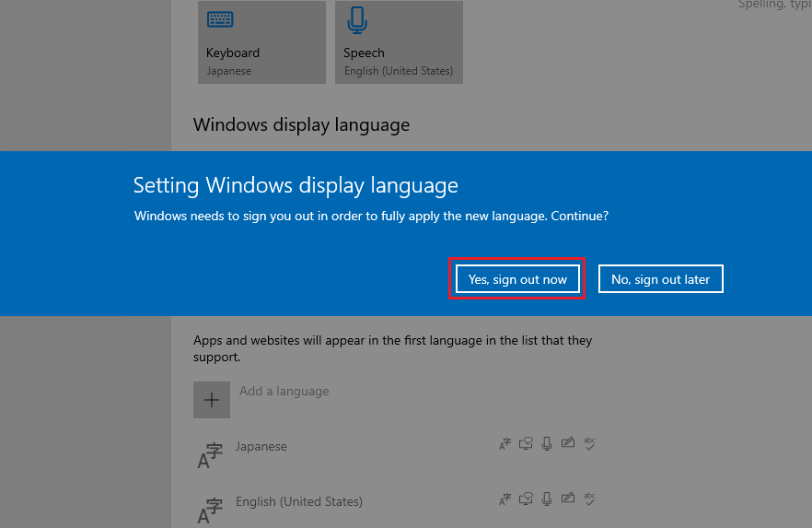Click the Setting Windows display language title

click(296, 185)
